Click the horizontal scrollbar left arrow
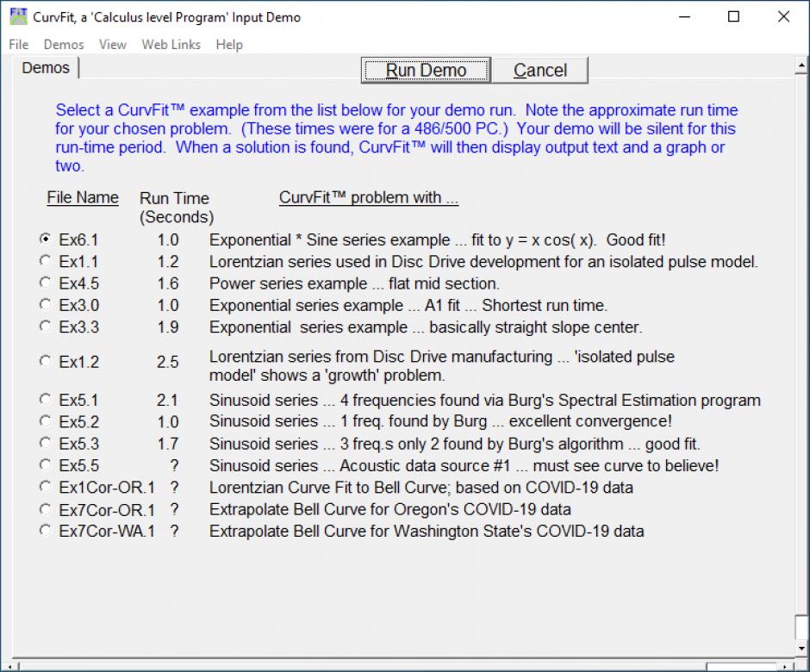Image resolution: width=810 pixels, height=672 pixels. tap(9, 667)
